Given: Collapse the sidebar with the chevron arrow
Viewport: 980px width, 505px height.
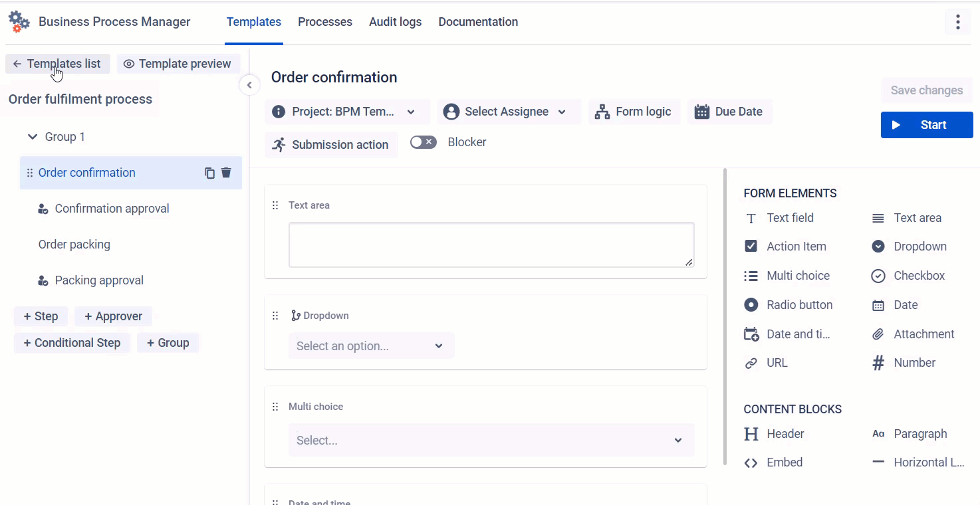Looking at the screenshot, I should coord(249,85).
